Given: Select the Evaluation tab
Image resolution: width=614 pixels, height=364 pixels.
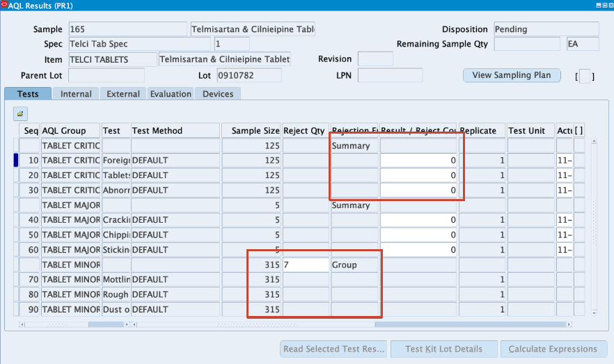Looking at the screenshot, I should coord(171,94).
